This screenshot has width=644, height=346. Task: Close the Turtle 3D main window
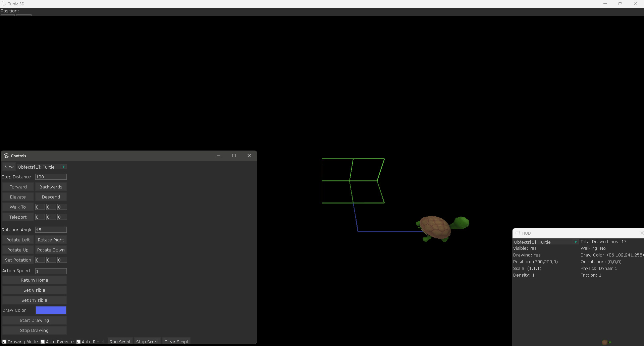[x=636, y=4]
